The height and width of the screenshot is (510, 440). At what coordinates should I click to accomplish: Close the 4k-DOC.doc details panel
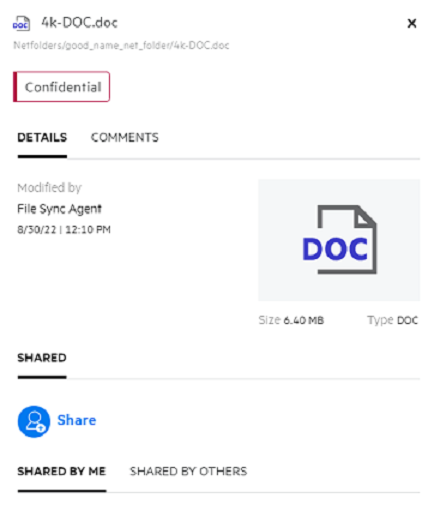tap(412, 23)
